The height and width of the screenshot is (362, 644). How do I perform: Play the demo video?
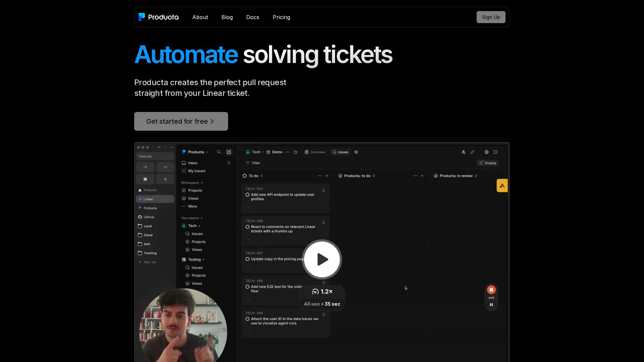click(322, 259)
